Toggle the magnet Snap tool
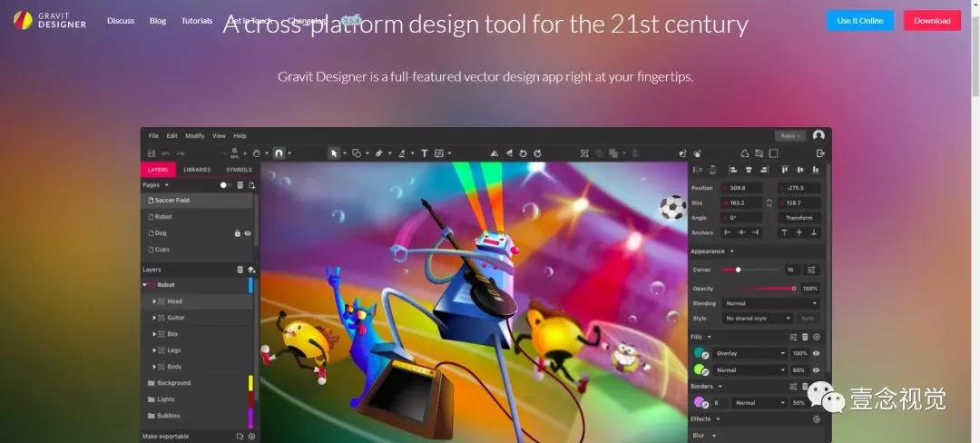The image size is (980, 443). pyautogui.click(x=279, y=153)
